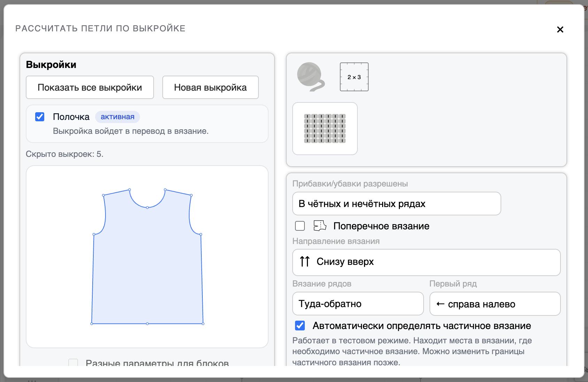
Task: Open 'справа налево' first row dropdown
Action: pyautogui.click(x=495, y=304)
